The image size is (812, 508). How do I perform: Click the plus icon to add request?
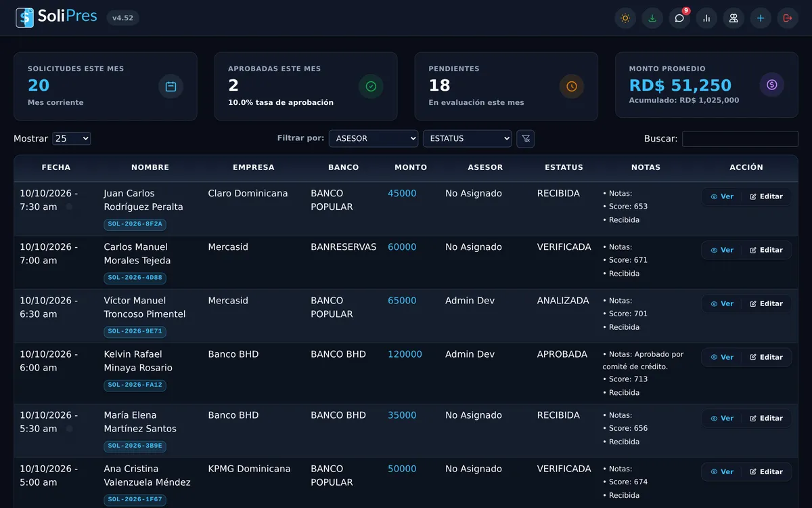coord(761,18)
